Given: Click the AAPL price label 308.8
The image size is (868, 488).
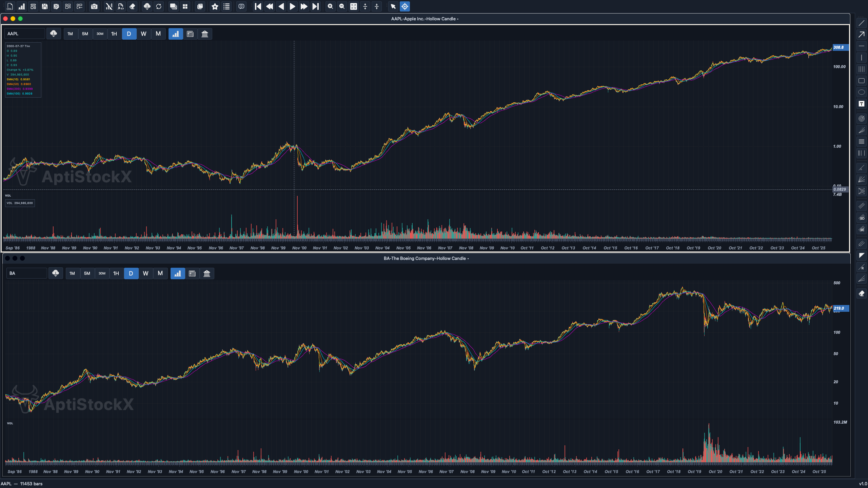Looking at the screenshot, I should pyautogui.click(x=841, y=47).
